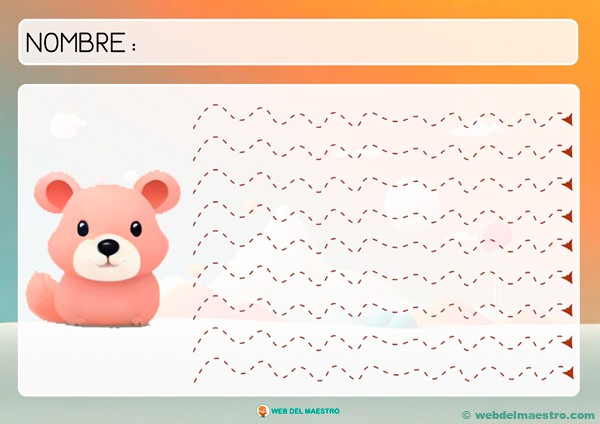Viewport: 600px width, 424px height.
Task: Click the arrowhead on the second wavy line
Action: click(567, 151)
